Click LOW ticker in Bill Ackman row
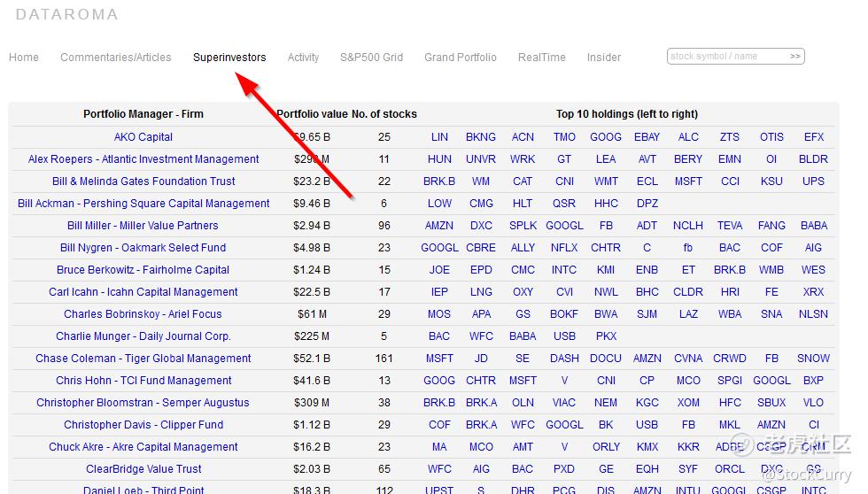 click(439, 204)
